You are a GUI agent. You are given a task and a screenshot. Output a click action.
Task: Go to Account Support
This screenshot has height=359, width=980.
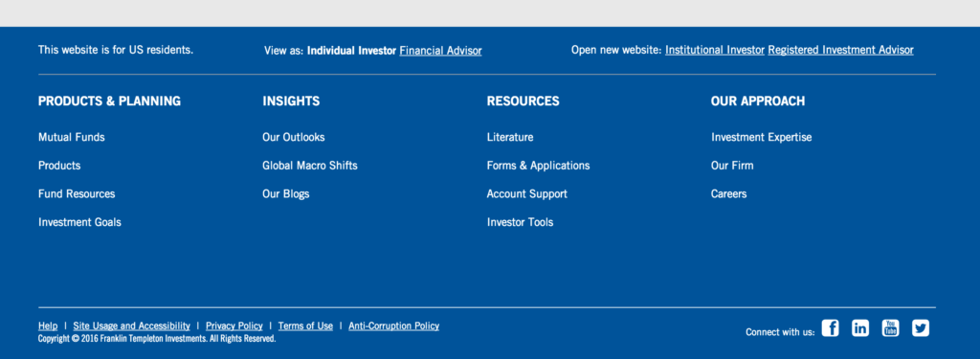527,194
